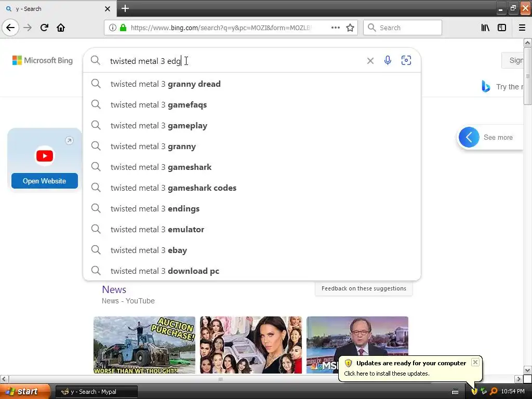
Task: Click the browser toolbar Search field
Action: click(403, 28)
